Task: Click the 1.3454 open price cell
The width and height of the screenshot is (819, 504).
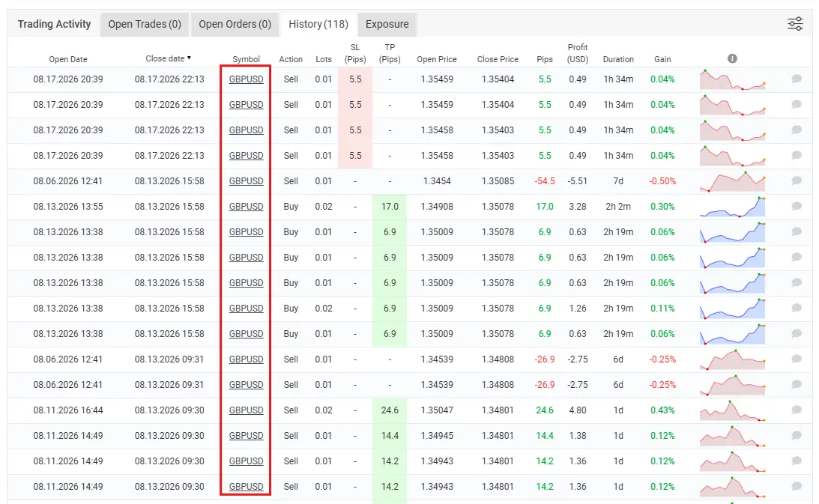Action: 437,180
